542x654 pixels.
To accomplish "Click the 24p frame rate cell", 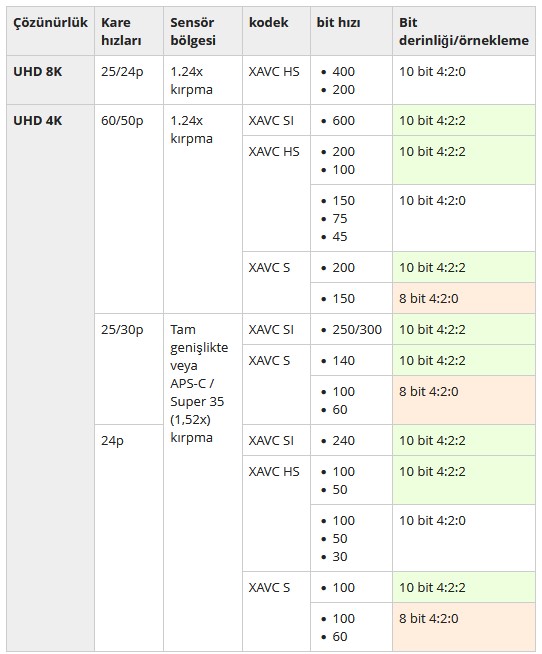I will click(x=112, y=441).
